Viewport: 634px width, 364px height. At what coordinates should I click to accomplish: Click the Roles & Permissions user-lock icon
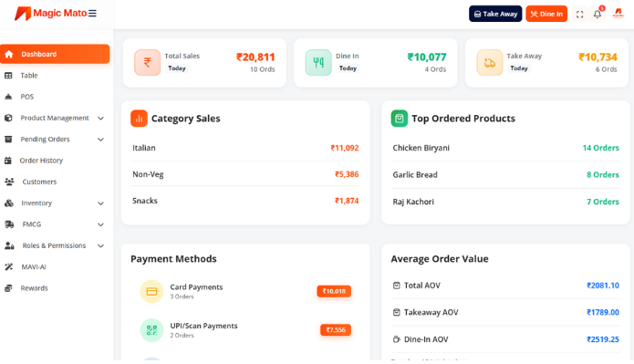(x=9, y=245)
